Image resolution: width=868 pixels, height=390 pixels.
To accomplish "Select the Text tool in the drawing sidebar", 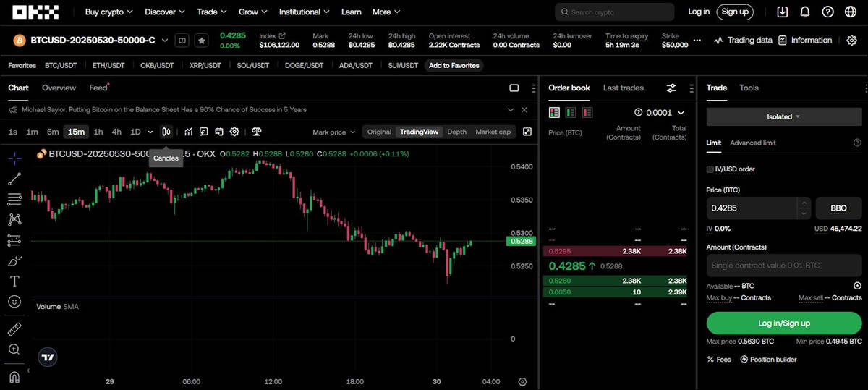I will [x=14, y=281].
